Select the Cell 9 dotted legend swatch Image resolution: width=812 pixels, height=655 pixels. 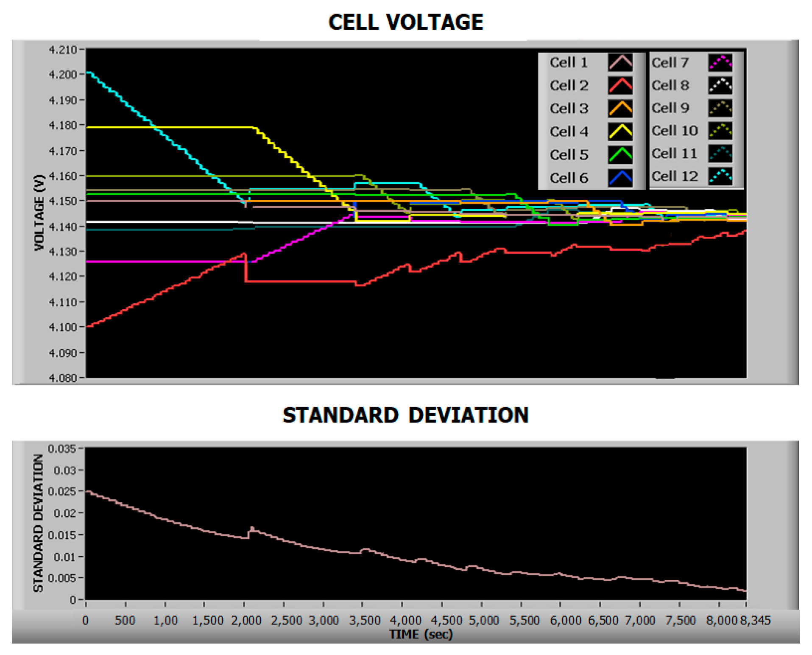pyautogui.click(x=720, y=108)
